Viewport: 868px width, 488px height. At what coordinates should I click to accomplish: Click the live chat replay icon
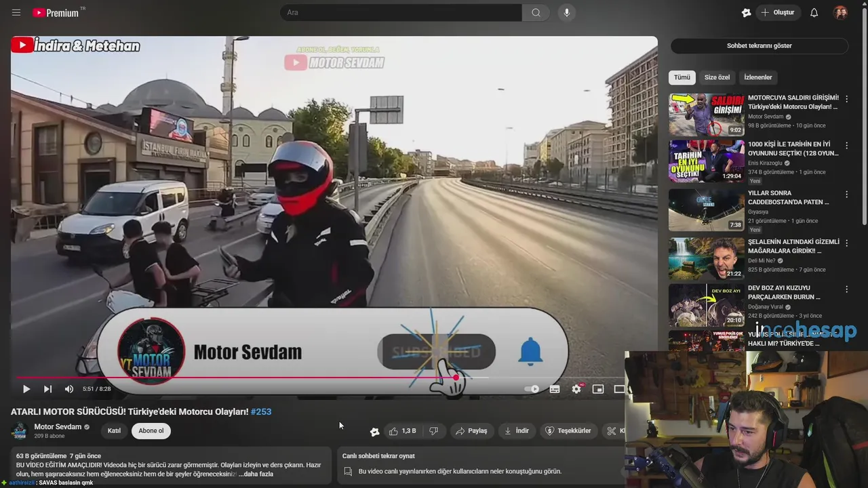tap(348, 472)
